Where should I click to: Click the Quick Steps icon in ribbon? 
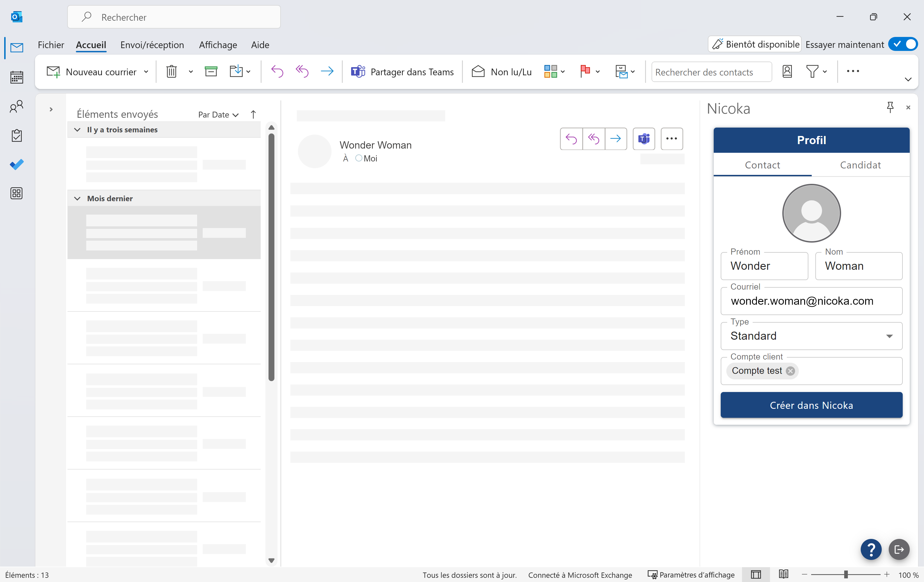click(621, 72)
